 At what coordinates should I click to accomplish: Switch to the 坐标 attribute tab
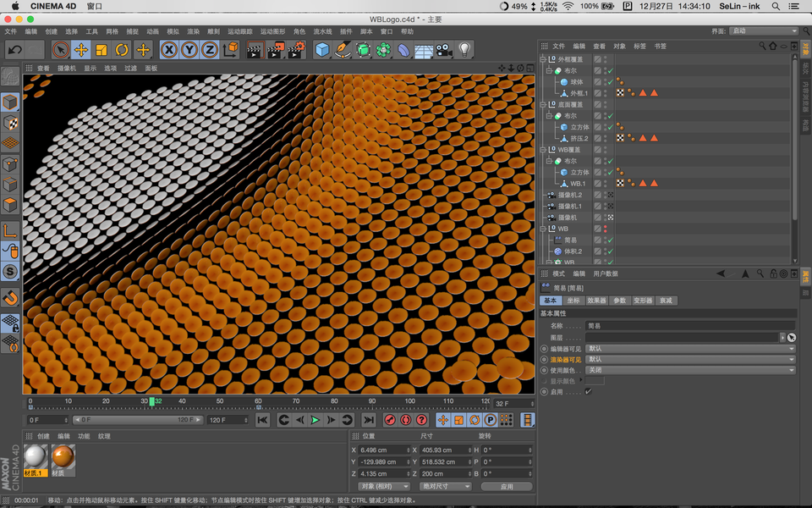(573, 301)
